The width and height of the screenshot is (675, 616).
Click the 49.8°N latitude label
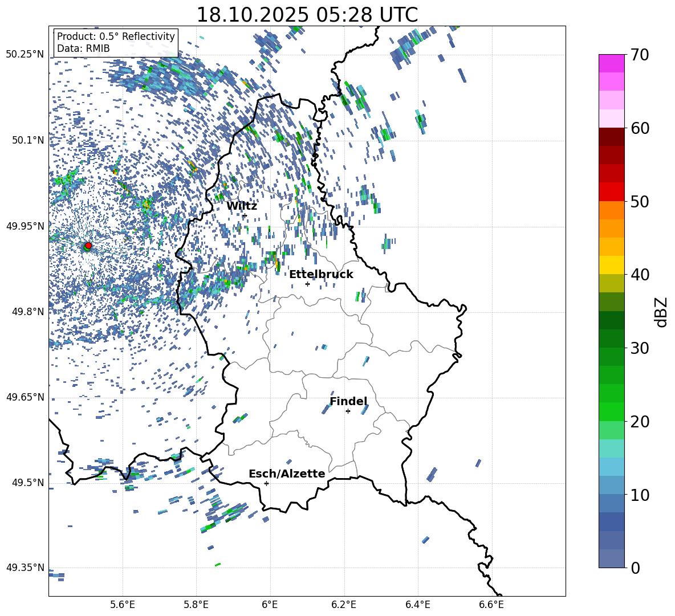[x=28, y=312]
